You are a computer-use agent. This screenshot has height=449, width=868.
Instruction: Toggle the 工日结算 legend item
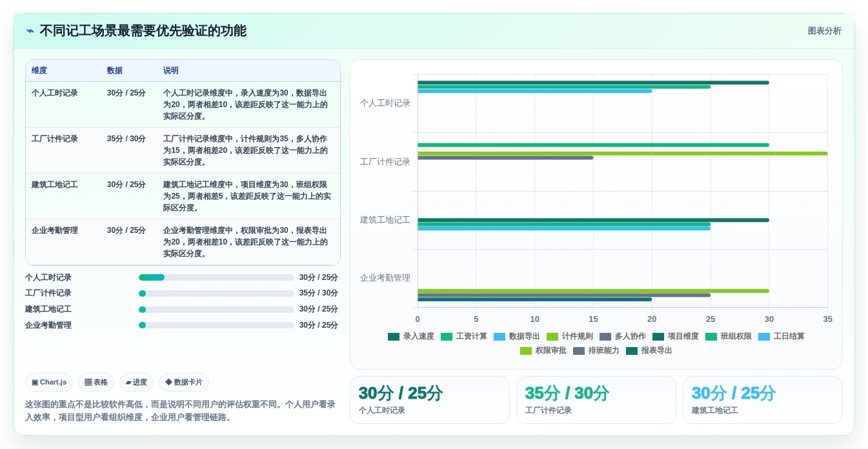[782, 336]
